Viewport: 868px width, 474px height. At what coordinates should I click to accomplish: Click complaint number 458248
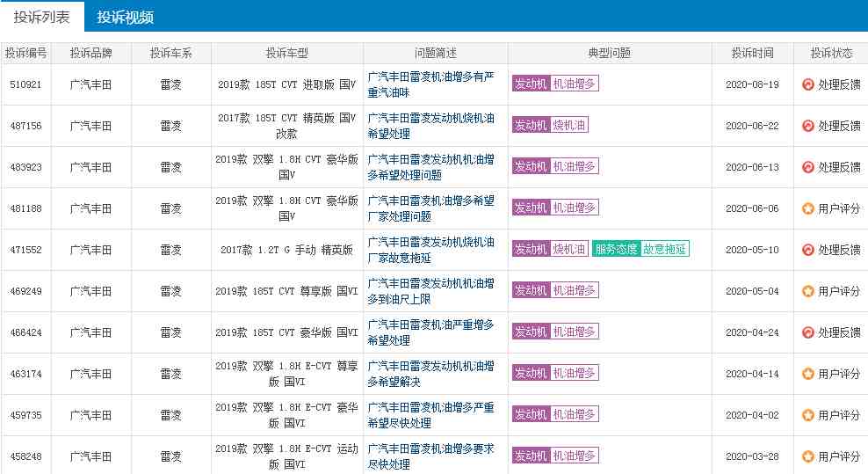click(x=25, y=456)
